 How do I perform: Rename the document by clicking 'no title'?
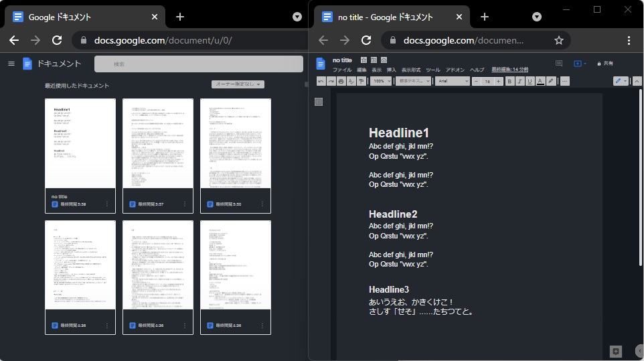(x=342, y=60)
